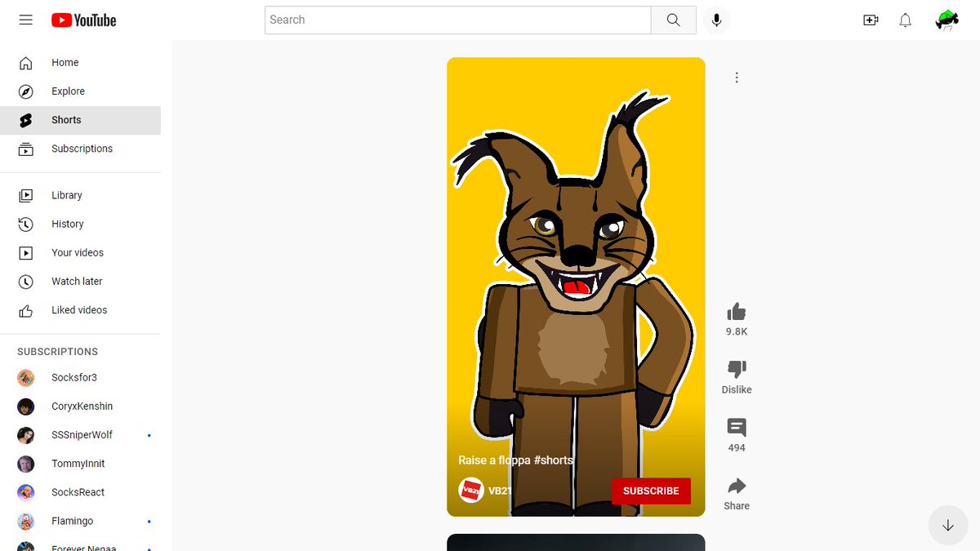The width and height of the screenshot is (980, 551).
Task: Click the 494 comments count
Action: 737,448
